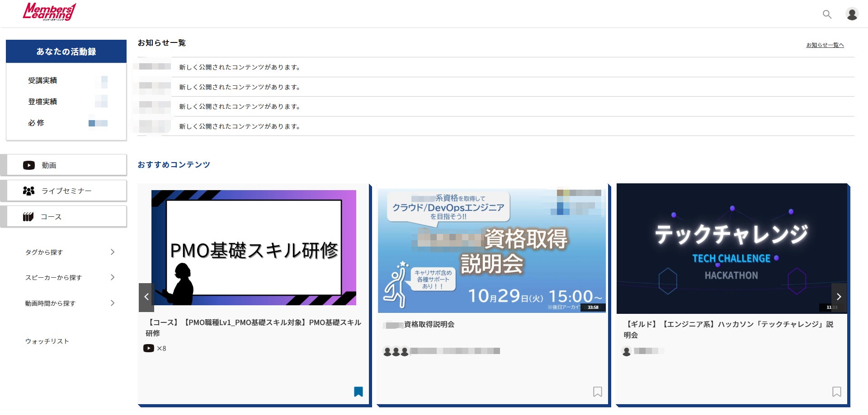Open the search magnifier icon
The width and height of the screenshot is (868, 415).
click(827, 14)
